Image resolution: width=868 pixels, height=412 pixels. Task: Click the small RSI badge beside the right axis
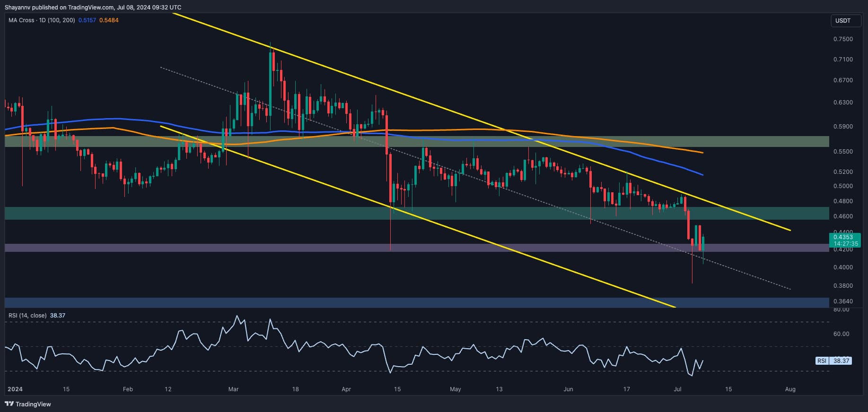point(822,361)
